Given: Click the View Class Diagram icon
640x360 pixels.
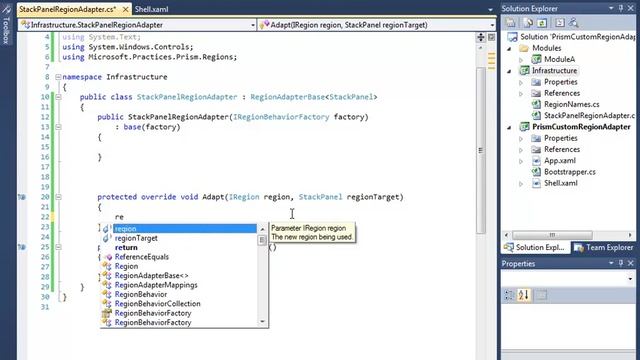Looking at the screenshot, I should click(x=574, y=23).
